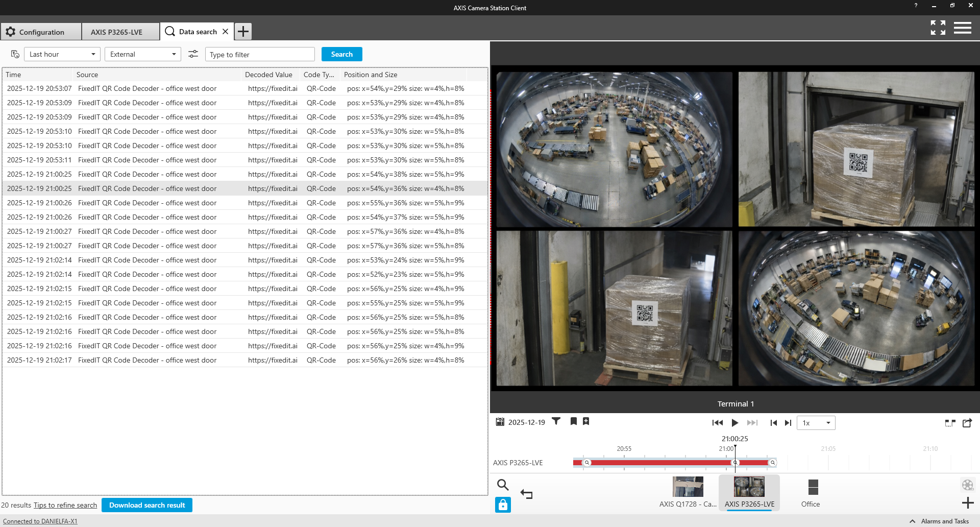Screen dimensions: 980x527
Task: Play the recording
Action: click(x=735, y=423)
